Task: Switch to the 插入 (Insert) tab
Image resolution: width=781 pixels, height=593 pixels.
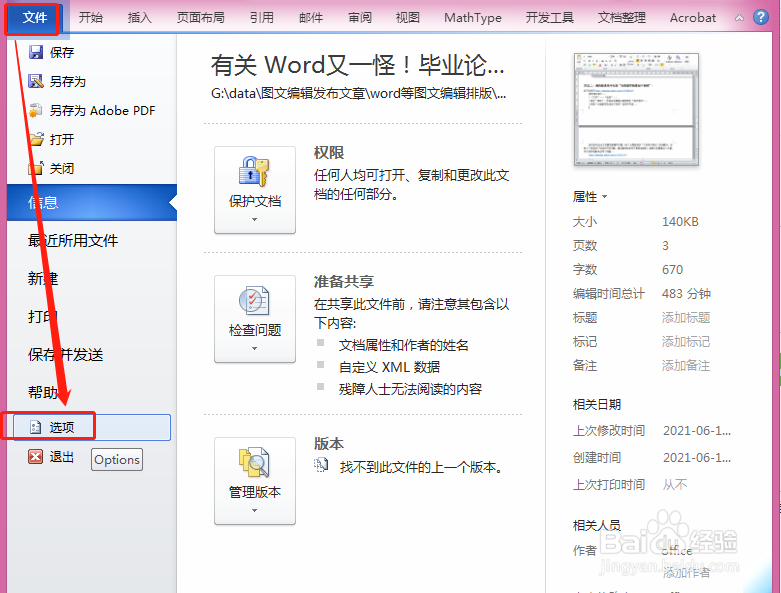Action: pos(139,18)
